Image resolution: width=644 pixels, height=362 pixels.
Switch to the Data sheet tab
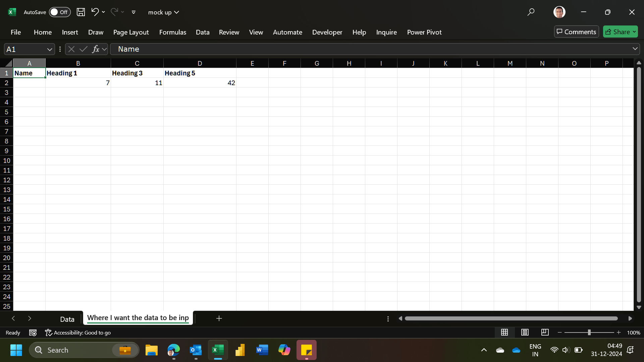pos(67,319)
